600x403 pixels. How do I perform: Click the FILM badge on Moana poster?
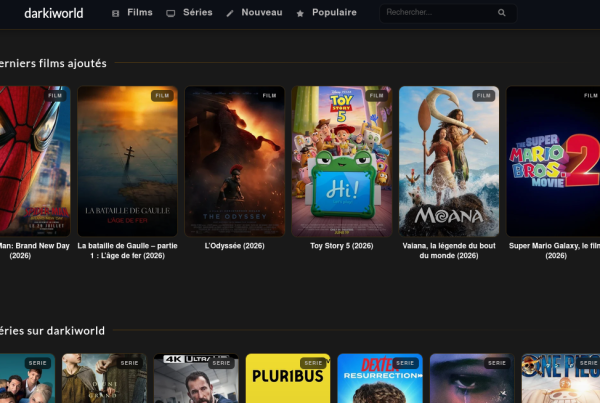(484, 96)
